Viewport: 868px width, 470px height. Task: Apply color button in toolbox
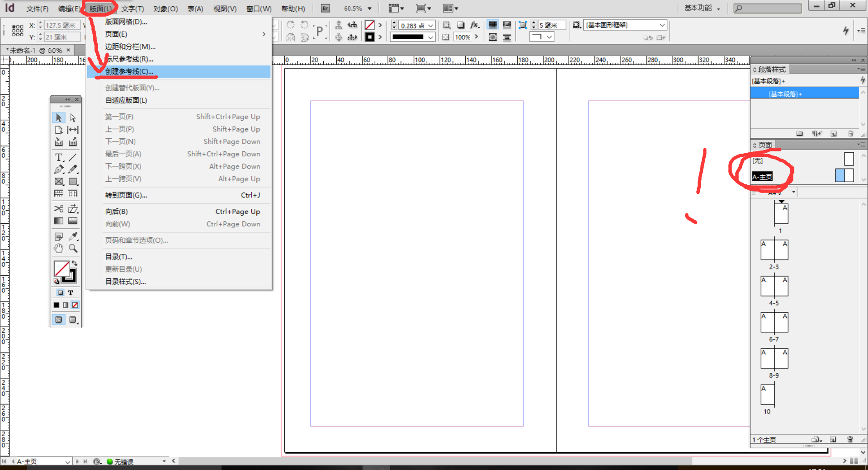(57, 305)
